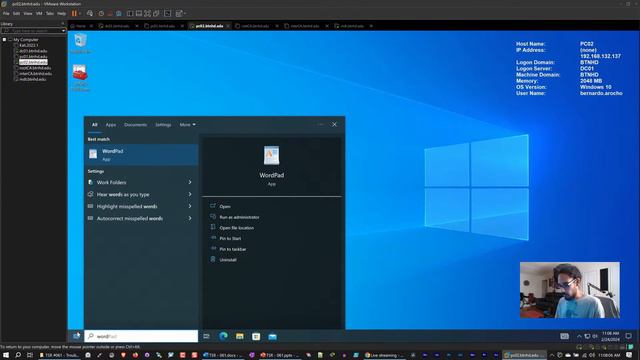Switch to the mdt VM tab

click(352, 26)
